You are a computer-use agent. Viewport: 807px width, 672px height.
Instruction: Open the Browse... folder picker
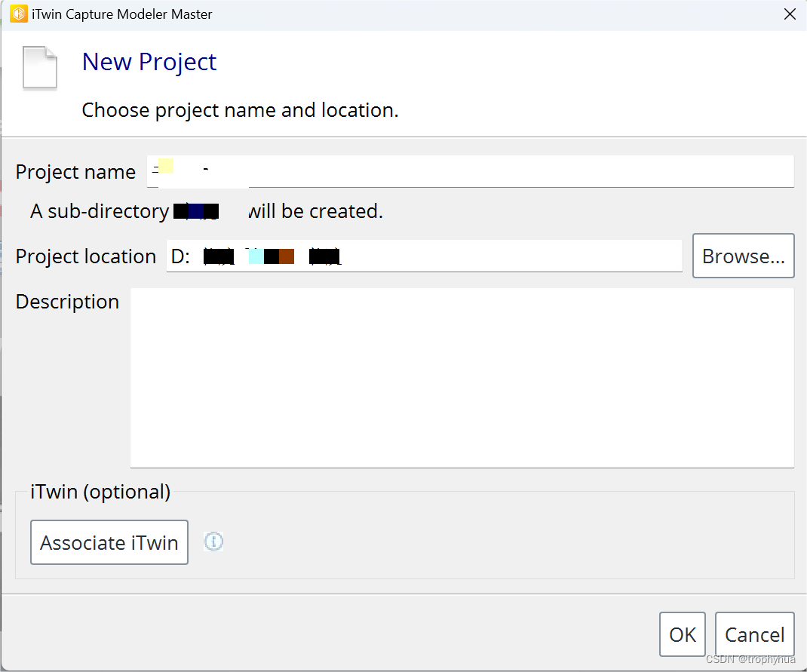click(x=743, y=256)
